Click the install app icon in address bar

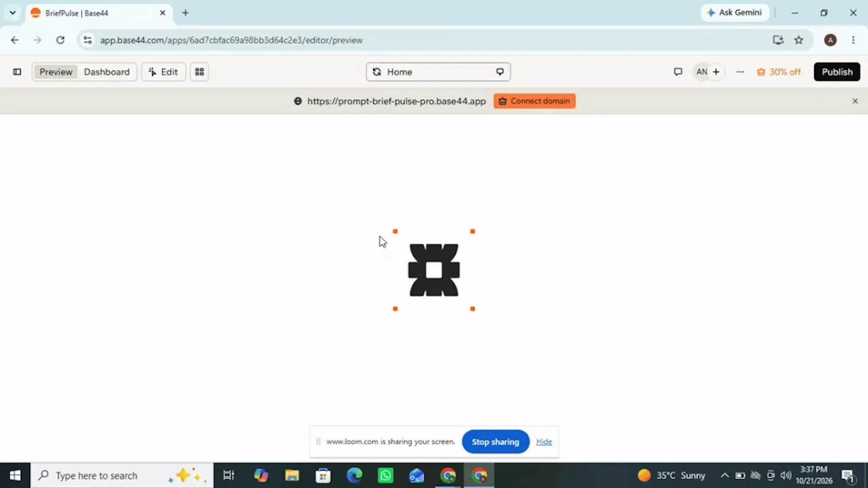[778, 40]
